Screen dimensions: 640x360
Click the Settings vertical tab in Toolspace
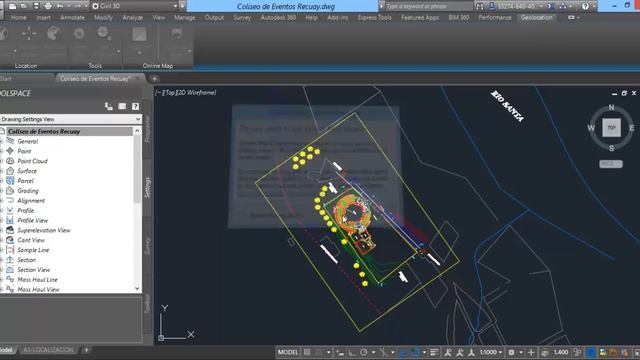coord(148,187)
